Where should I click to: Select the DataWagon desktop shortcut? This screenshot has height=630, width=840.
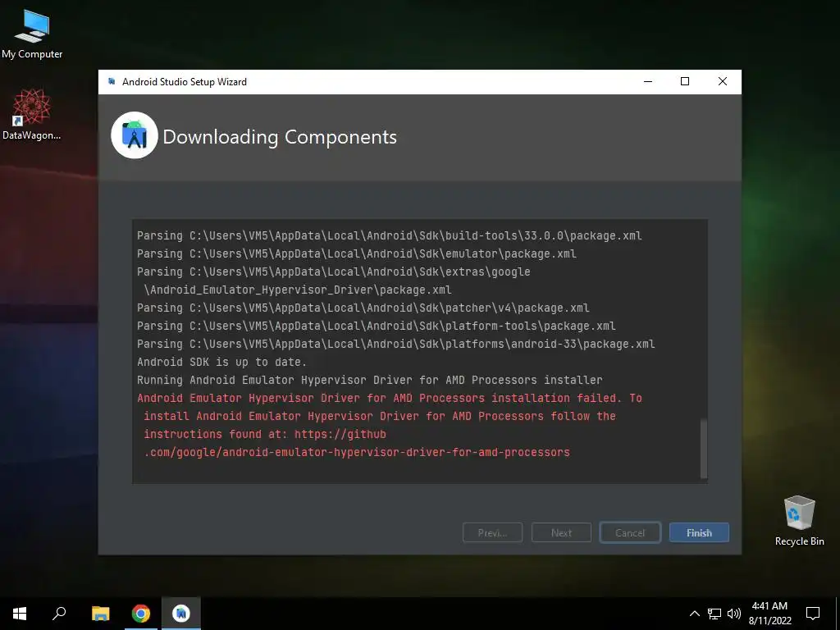click(32, 115)
